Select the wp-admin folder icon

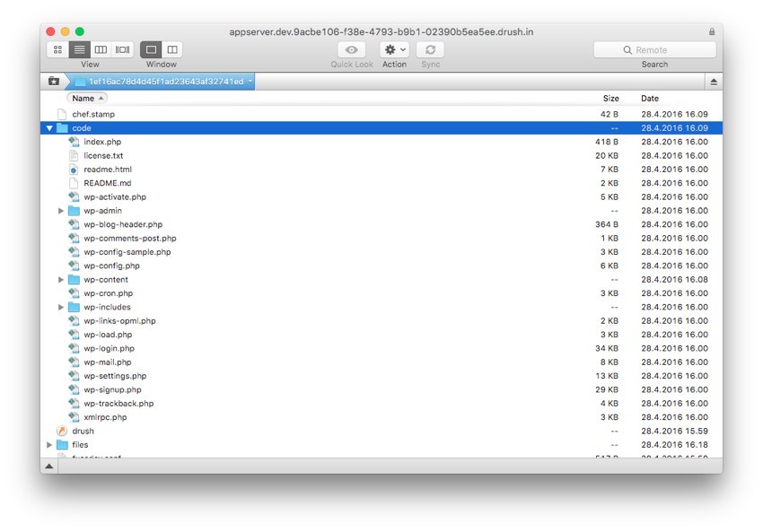point(74,211)
